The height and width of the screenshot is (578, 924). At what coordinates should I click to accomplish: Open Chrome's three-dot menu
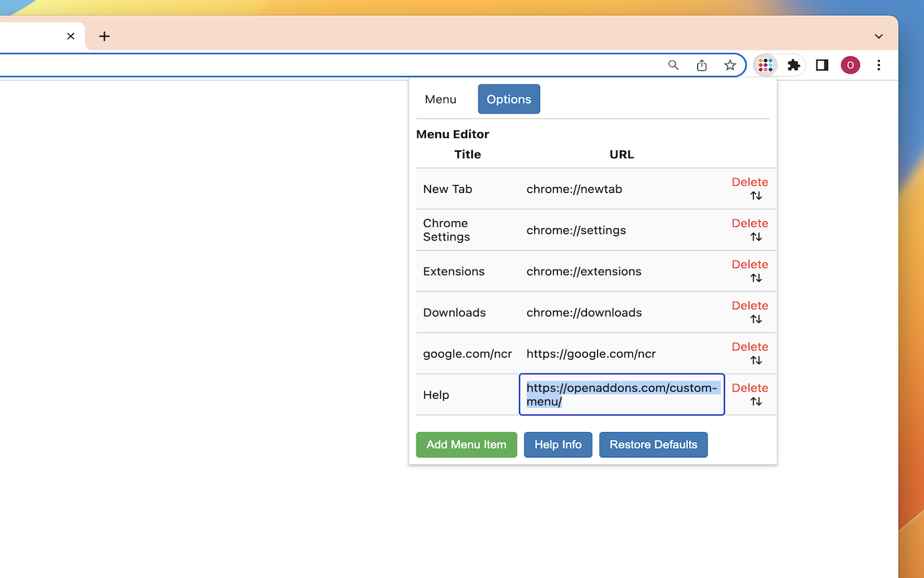coord(879,65)
